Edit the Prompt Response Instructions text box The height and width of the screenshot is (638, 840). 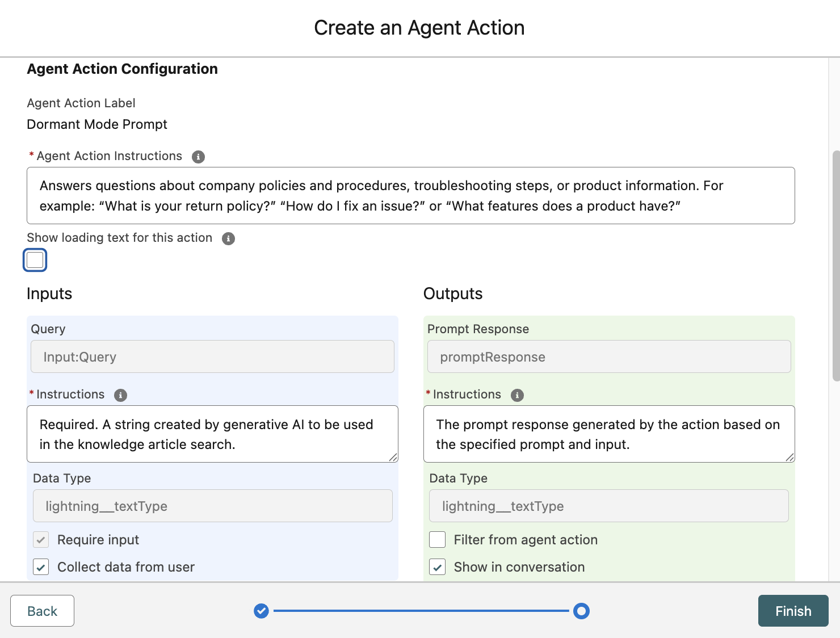pos(608,434)
